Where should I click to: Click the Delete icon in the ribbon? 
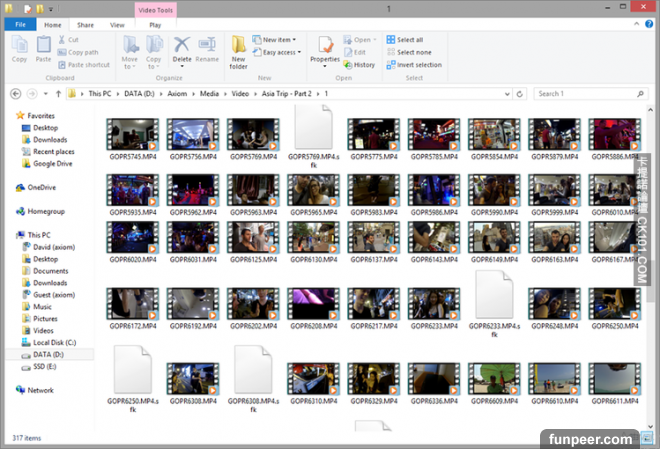point(182,47)
